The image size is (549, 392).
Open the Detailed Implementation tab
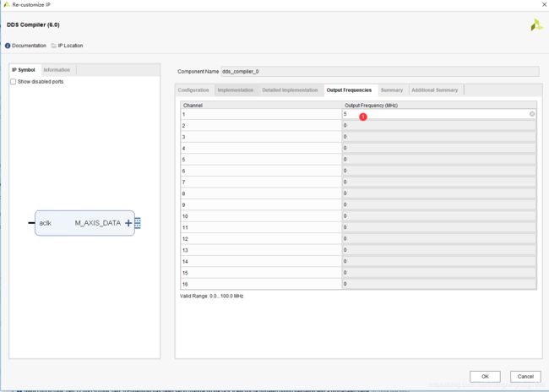tap(290, 90)
